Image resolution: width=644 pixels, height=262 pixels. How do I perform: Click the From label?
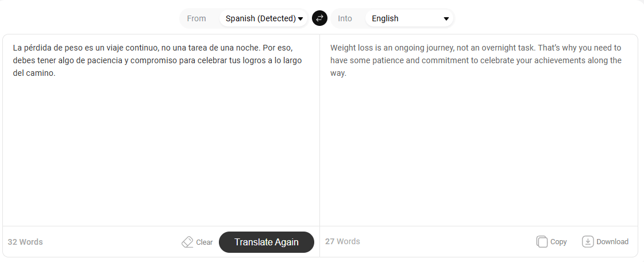196,18
